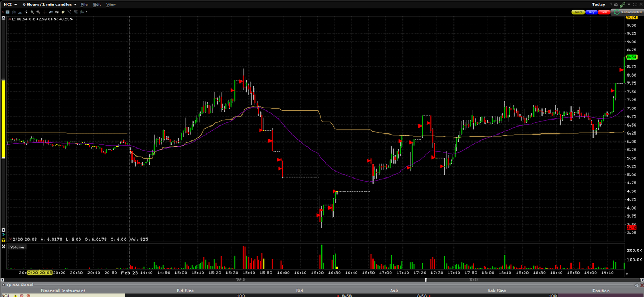Select the trendline drawing tool icon
Viewport: 644px width, 297px height.
coord(69,12)
